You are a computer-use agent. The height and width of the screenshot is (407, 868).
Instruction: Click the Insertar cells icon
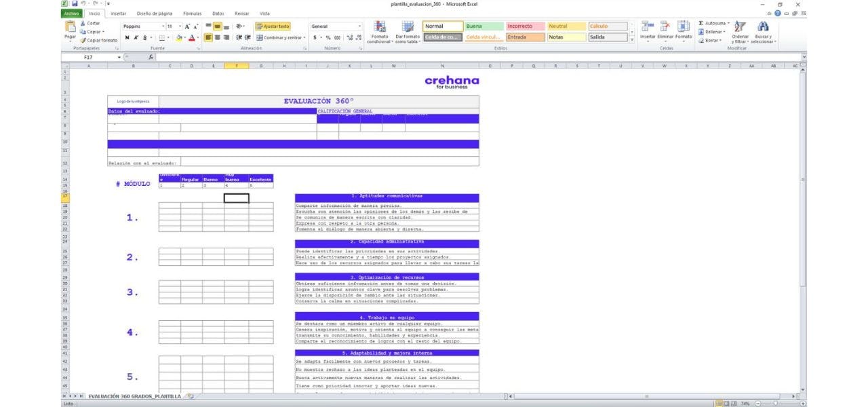click(x=649, y=26)
